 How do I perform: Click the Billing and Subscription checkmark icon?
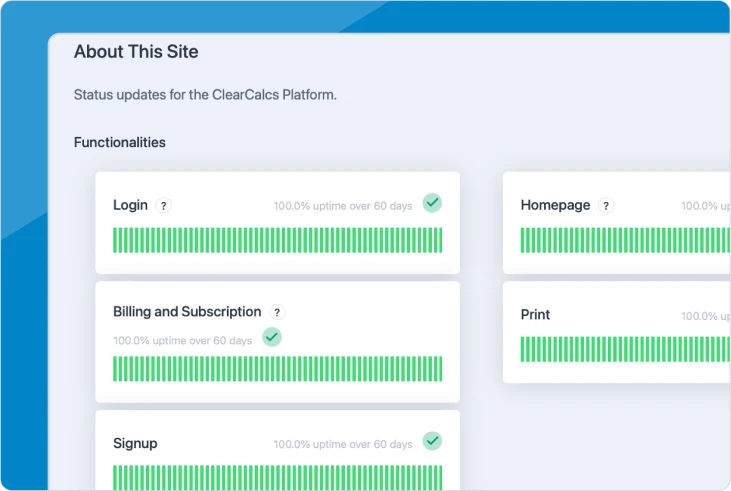click(272, 337)
